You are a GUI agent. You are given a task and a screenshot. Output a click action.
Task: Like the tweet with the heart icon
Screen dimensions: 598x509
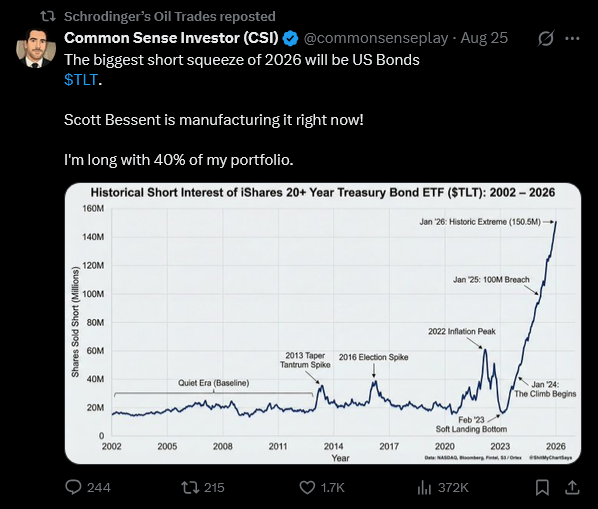[x=307, y=488]
